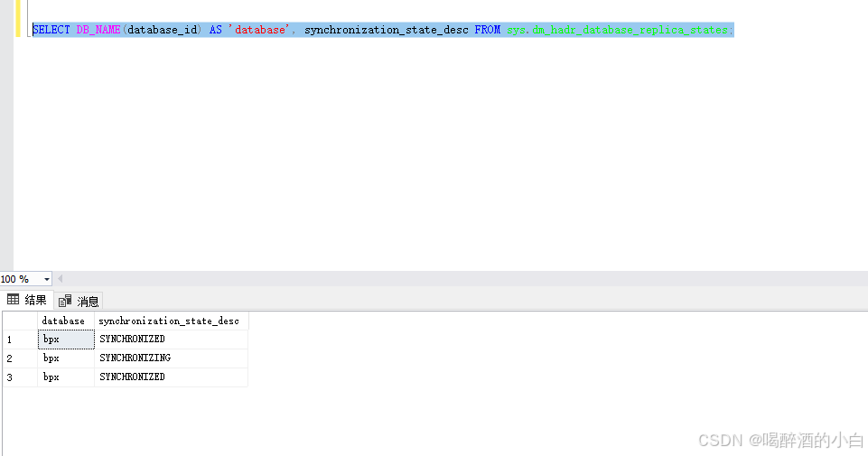
Task: Click the results grid icon on 结果 tab
Action: (13, 300)
